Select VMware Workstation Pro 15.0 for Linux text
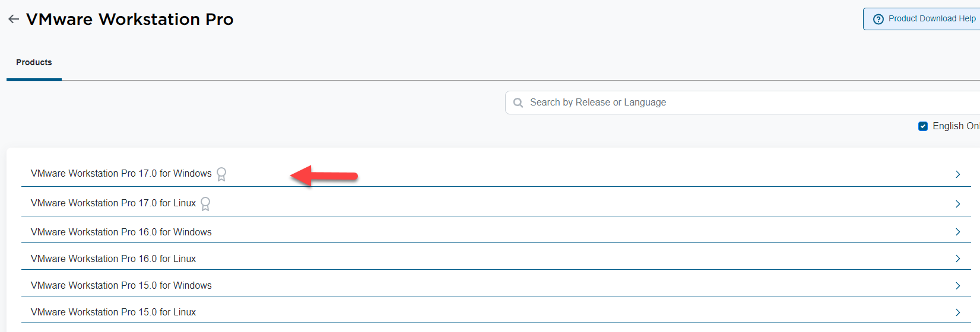The image size is (980, 332). coord(113,312)
